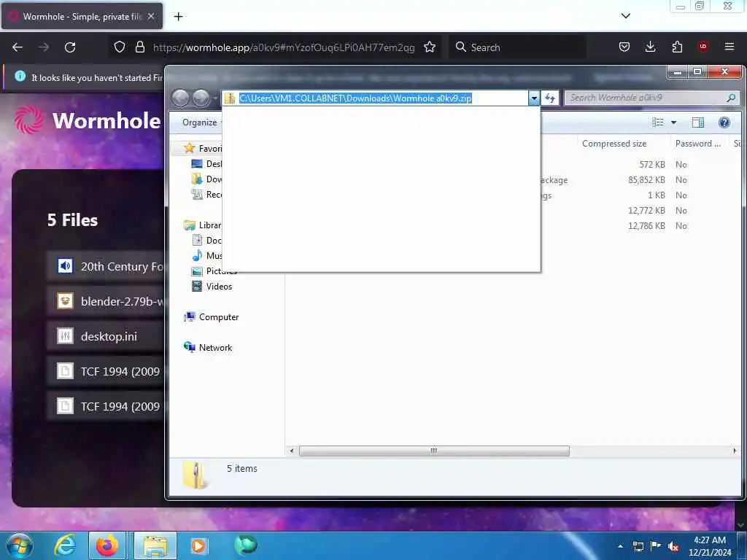
Task: Sort by Password column header
Action: (698, 144)
